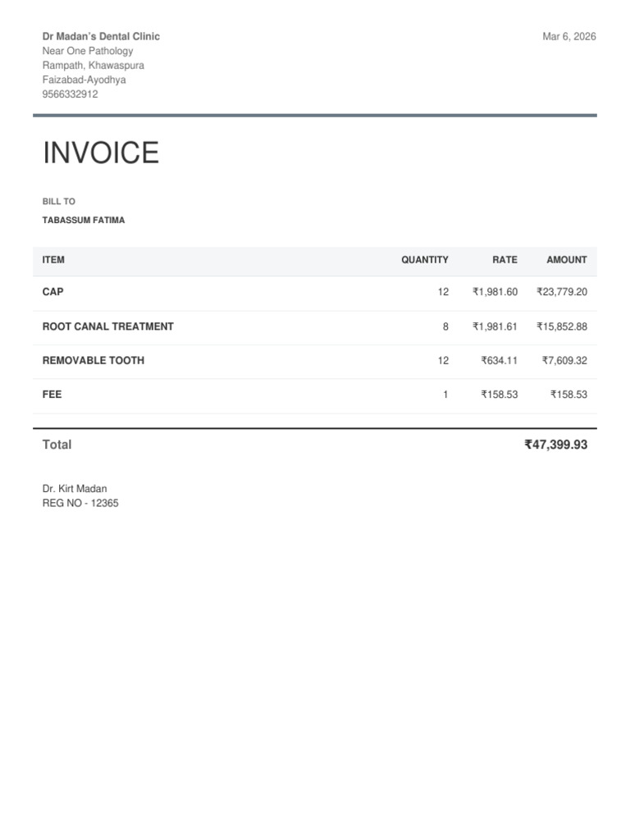Screen dimensions: 630x840
Task: Click the rate ₹1,981.61
Action: (x=495, y=326)
